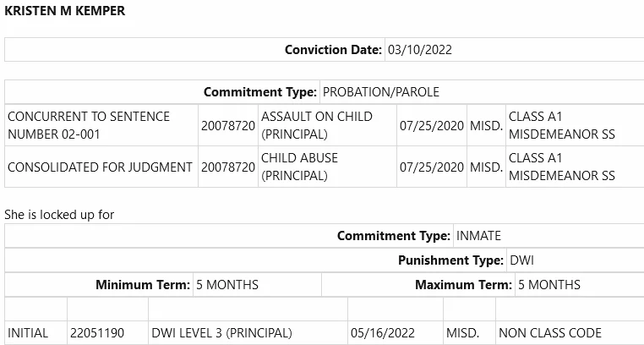Click the KRISTEN M KEMPER name heading
This screenshot has height=345, width=644.
64,11
